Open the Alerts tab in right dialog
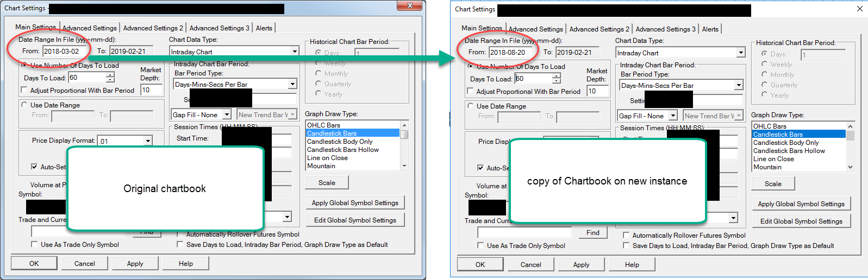The image size is (868, 280). pos(710,29)
